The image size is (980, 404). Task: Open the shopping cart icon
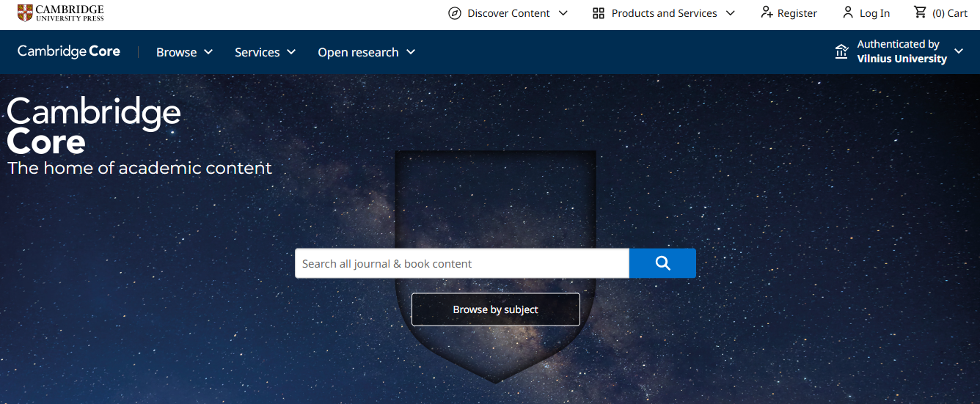(x=920, y=12)
